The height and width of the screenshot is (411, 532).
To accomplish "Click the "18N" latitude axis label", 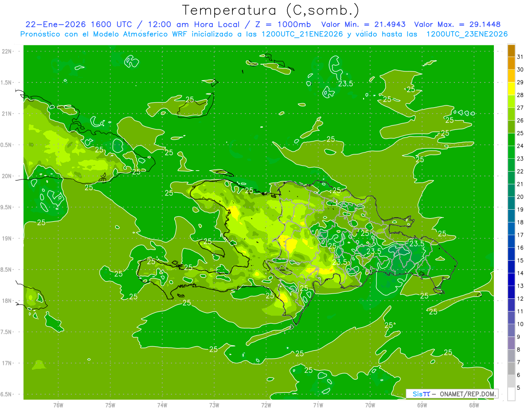I will point(8,301).
